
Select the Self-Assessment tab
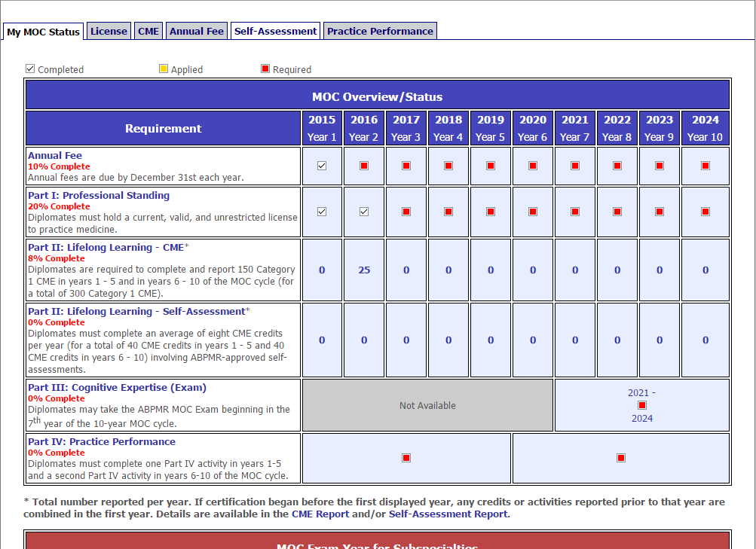(x=275, y=32)
